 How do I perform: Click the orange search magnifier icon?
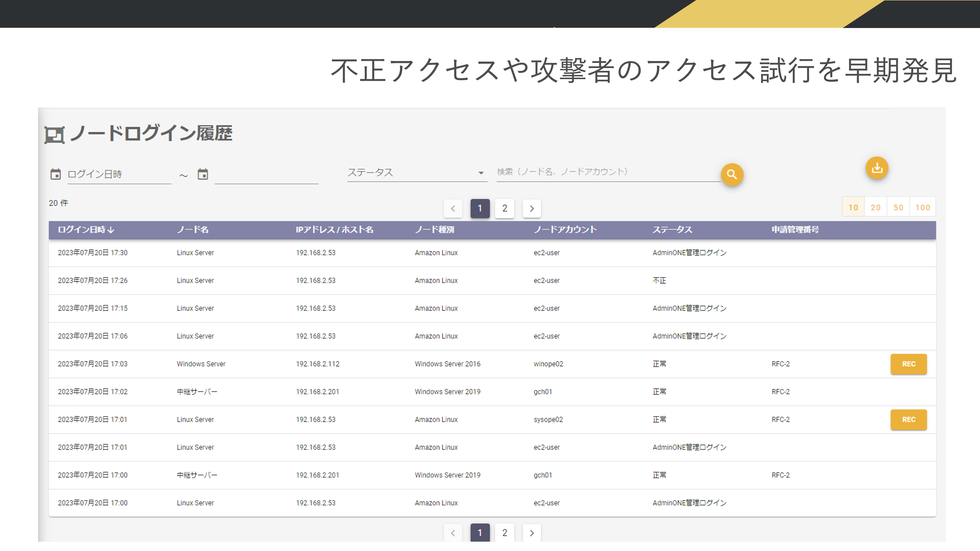click(732, 175)
